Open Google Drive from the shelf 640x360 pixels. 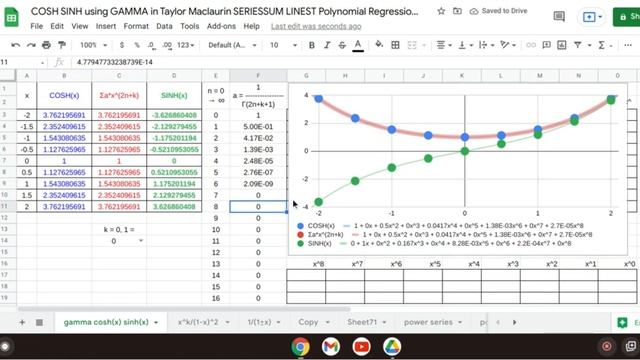coord(392,347)
